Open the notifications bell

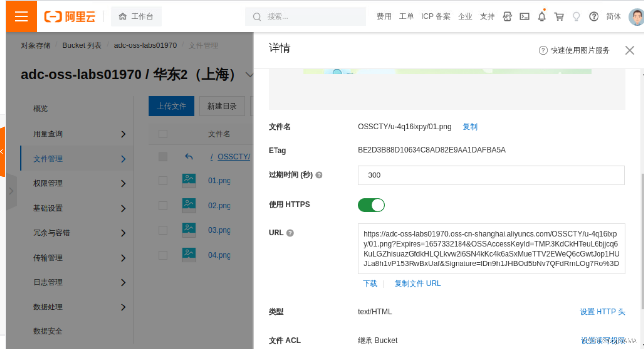pos(542,16)
